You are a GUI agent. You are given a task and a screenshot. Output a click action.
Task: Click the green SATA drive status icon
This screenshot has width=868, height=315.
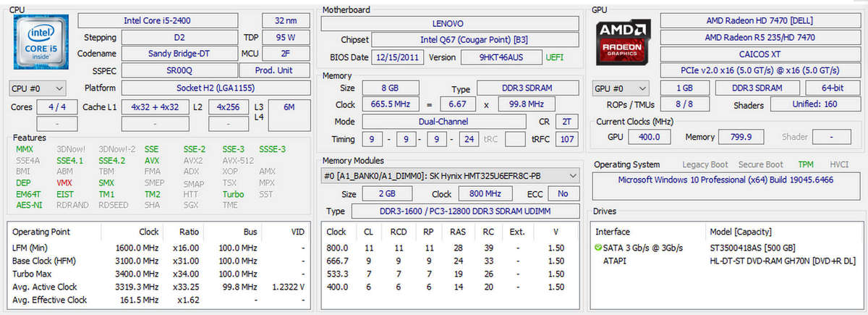(x=598, y=248)
